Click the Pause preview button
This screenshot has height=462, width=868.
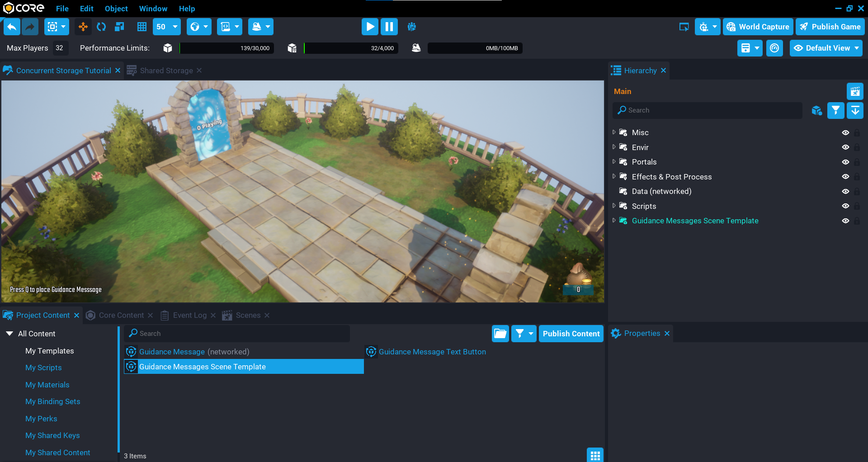coord(389,27)
